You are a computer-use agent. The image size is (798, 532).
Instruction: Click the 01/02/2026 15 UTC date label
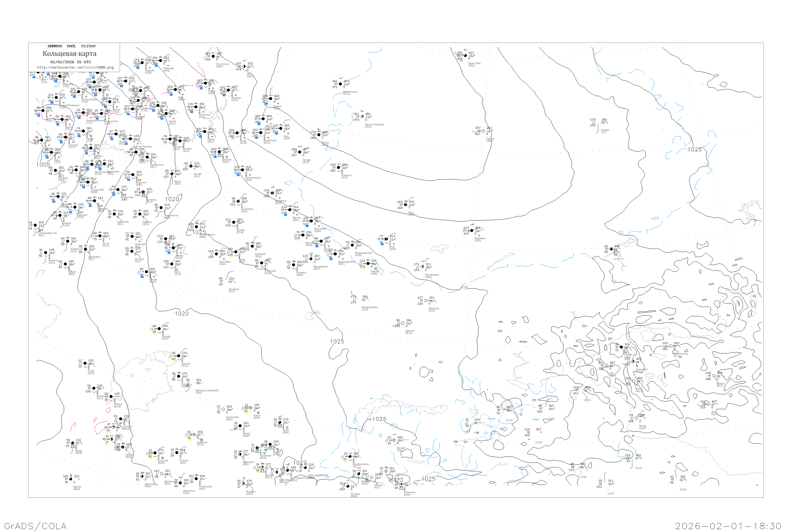pos(70,62)
